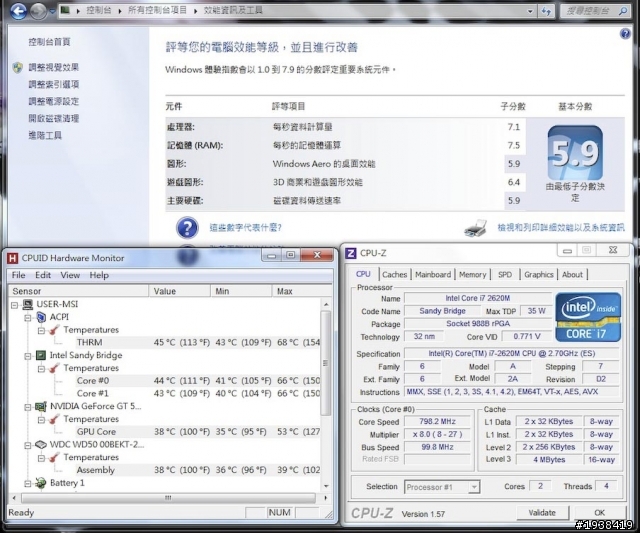Viewport: 640px width, 533px height.
Task: Click thermometer icon under ACPI Temperatures
Action: [54, 330]
